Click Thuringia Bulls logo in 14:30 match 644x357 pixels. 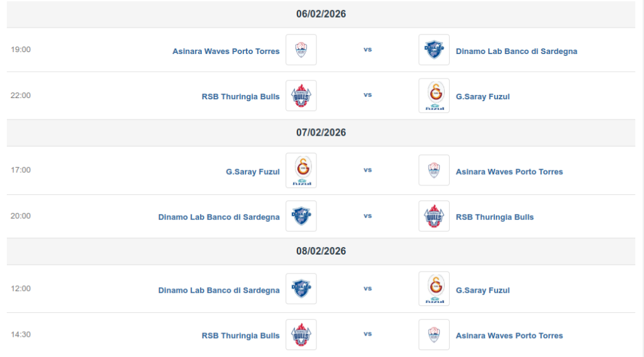pyautogui.click(x=301, y=334)
